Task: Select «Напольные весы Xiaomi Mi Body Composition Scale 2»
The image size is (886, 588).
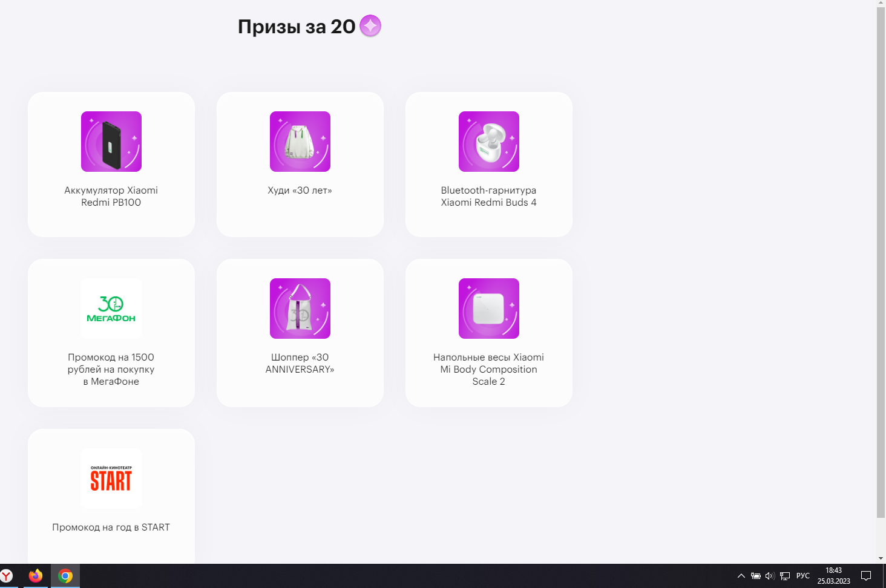Action: pos(489,369)
